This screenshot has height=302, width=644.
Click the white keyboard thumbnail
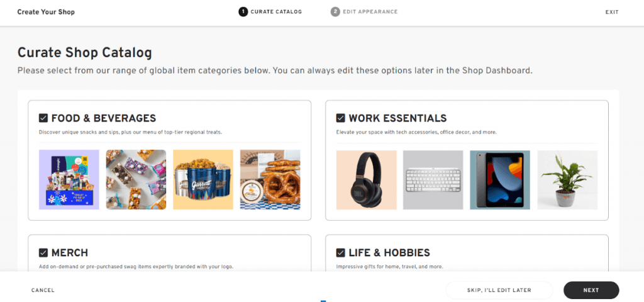click(x=433, y=179)
